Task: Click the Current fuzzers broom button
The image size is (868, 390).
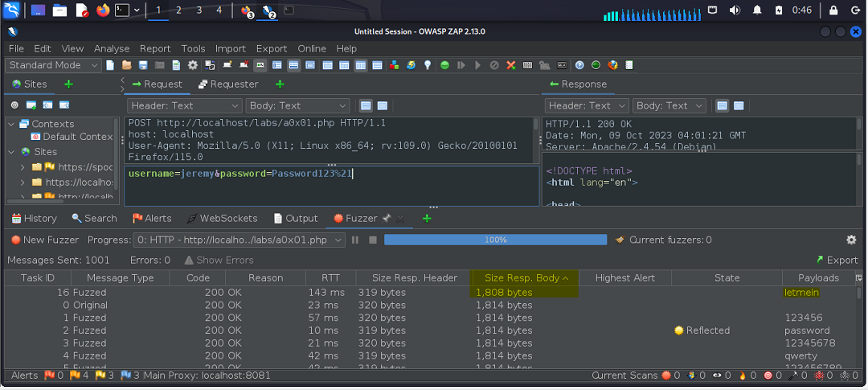Action: (x=620, y=240)
